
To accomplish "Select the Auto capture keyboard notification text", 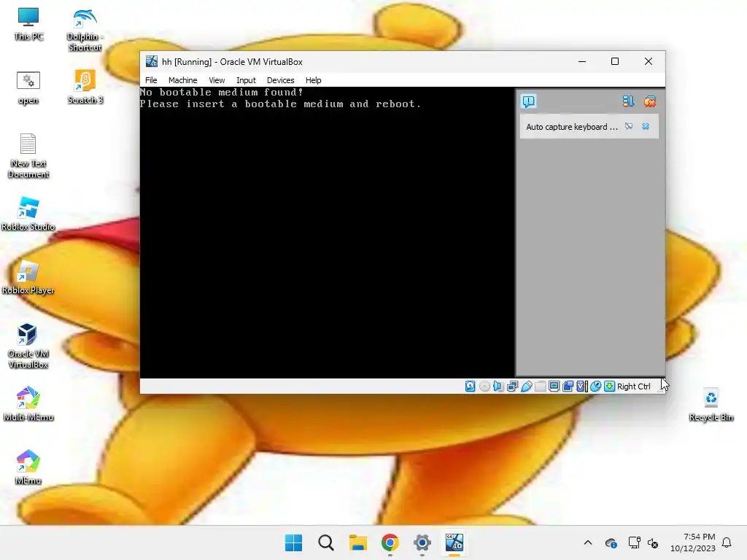I will [x=572, y=127].
